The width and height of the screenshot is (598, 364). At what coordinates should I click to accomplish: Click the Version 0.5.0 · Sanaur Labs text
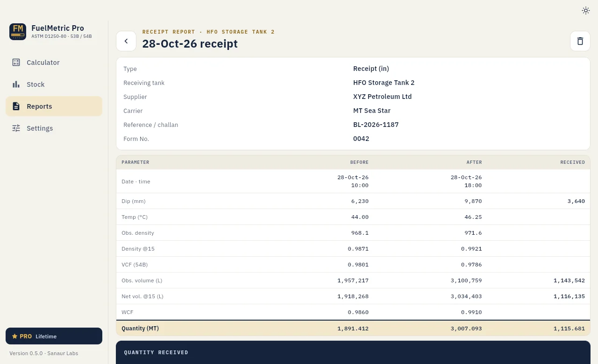tap(44, 353)
